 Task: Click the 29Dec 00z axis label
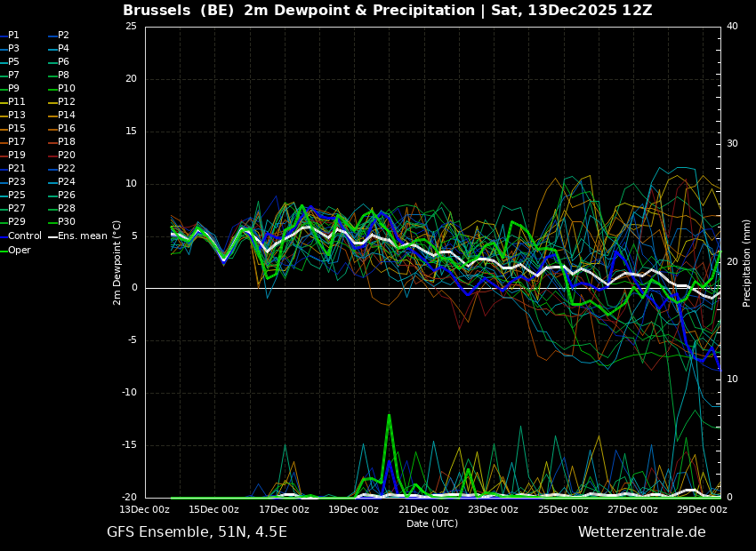(702, 509)
